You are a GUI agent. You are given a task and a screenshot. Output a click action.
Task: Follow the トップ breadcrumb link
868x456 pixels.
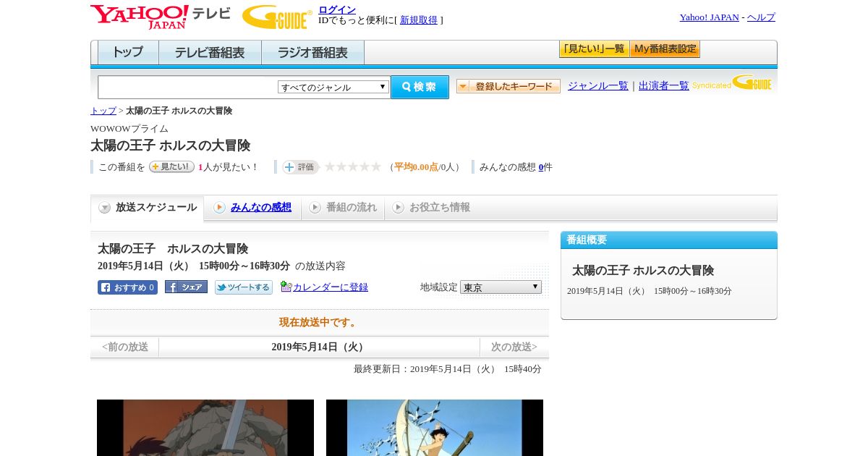(x=103, y=111)
